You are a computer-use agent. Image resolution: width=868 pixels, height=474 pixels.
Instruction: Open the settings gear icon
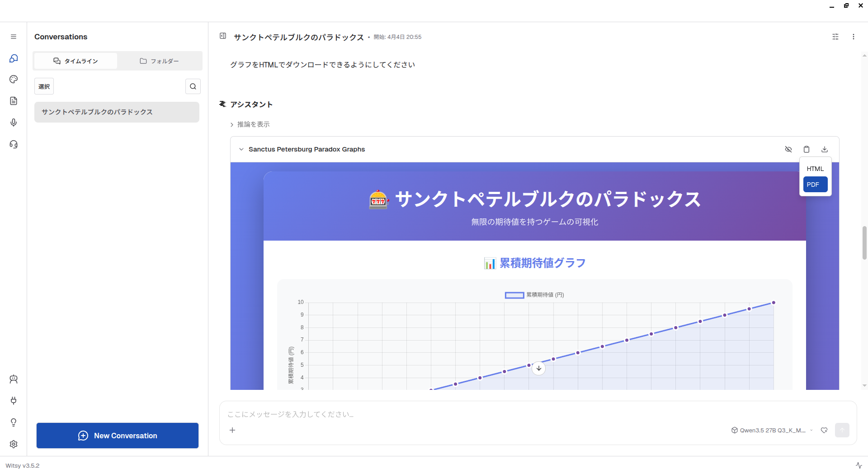[14, 444]
